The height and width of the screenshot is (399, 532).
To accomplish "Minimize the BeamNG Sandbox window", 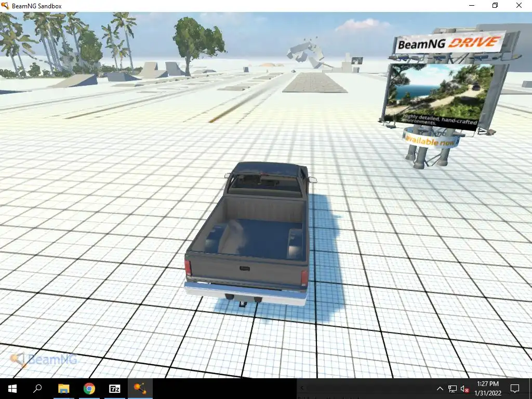I will pos(472,6).
